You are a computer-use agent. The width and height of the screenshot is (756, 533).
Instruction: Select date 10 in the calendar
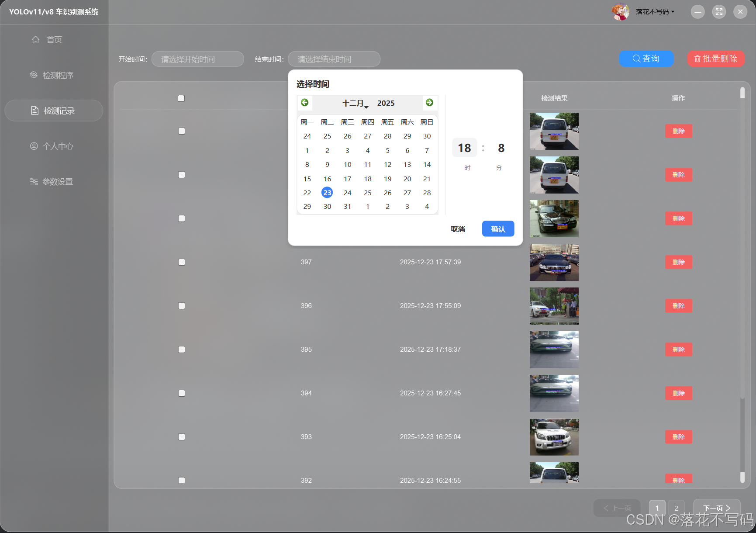pyautogui.click(x=347, y=165)
